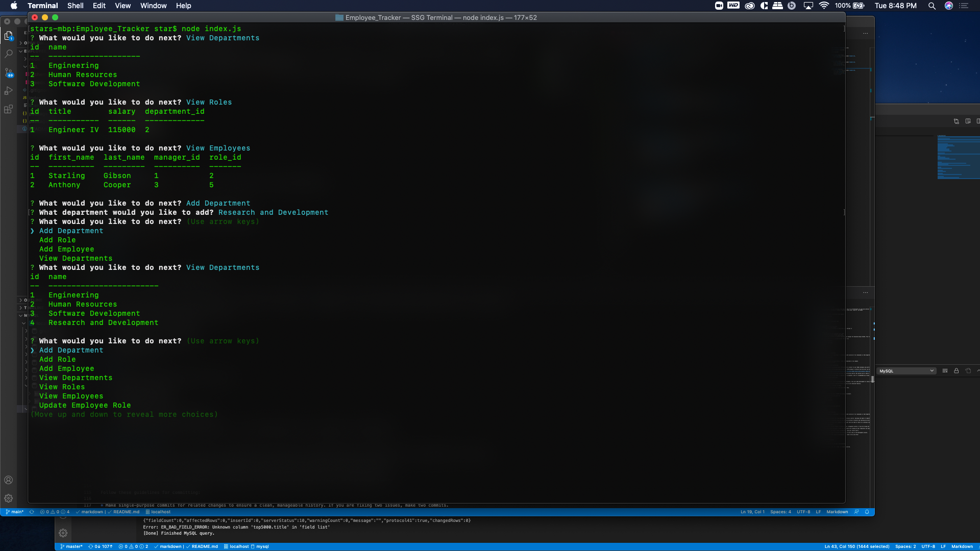The height and width of the screenshot is (551, 980).
Task: Open macOS Spotlight search icon
Action: pyautogui.click(x=932, y=6)
